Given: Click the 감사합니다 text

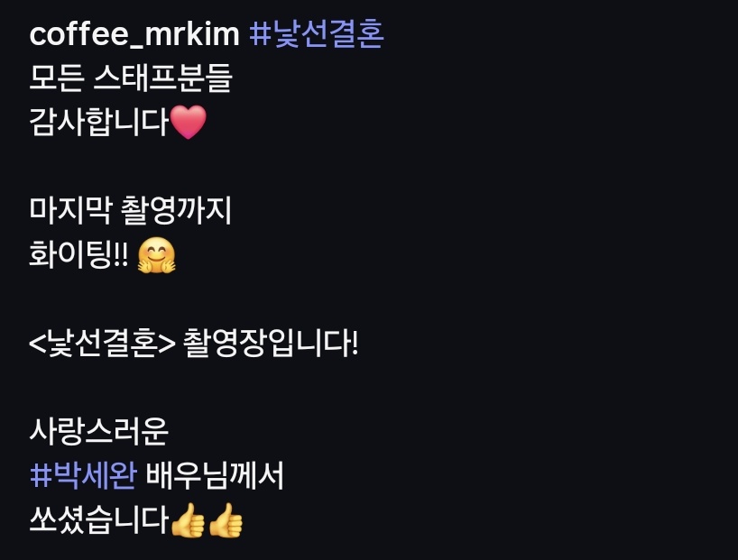Looking at the screenshot, I should tap(99, 122).
